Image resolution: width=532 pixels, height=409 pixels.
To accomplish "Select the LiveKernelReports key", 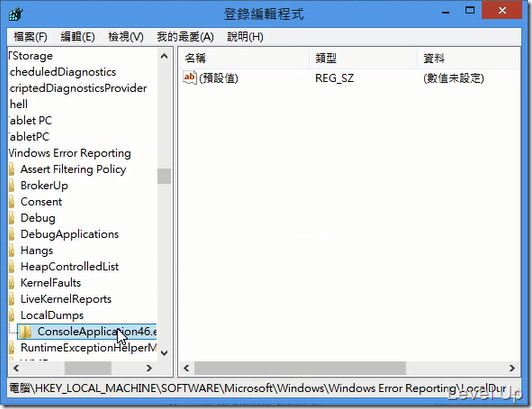I will point(66,299).
